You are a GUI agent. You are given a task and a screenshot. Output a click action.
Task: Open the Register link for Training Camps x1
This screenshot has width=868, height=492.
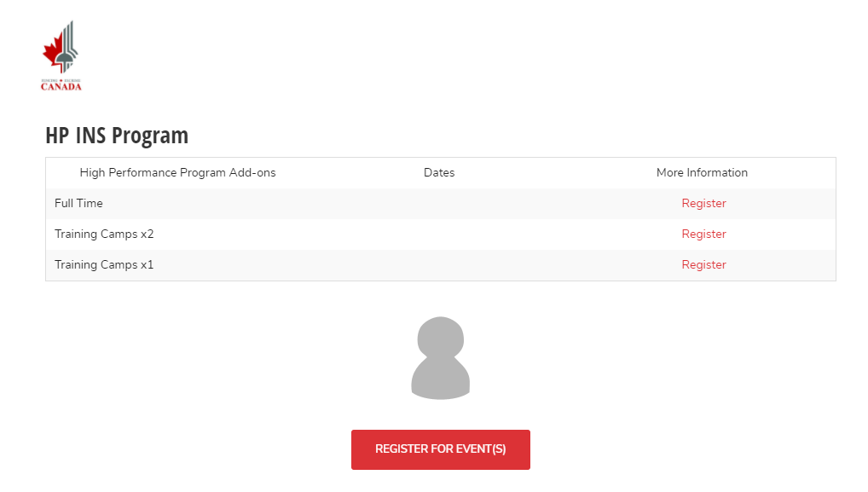703,265
